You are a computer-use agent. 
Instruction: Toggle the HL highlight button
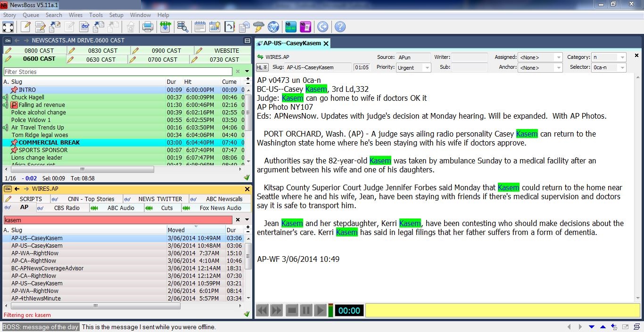coord(262,67)
